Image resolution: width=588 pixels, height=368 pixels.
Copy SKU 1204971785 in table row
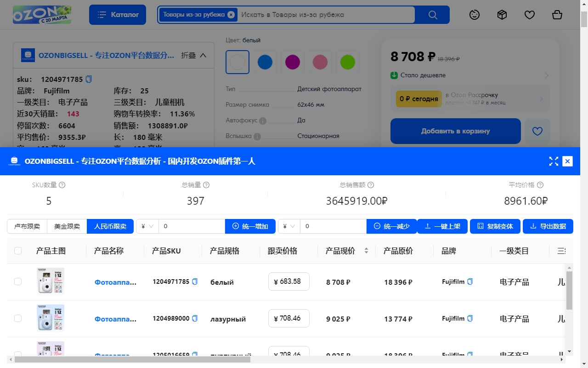click(195, 282)
